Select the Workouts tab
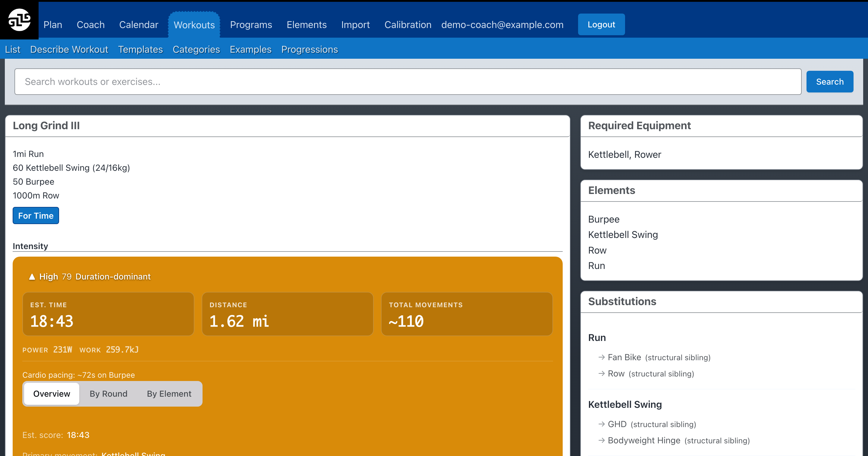 (x=194, y=25)
